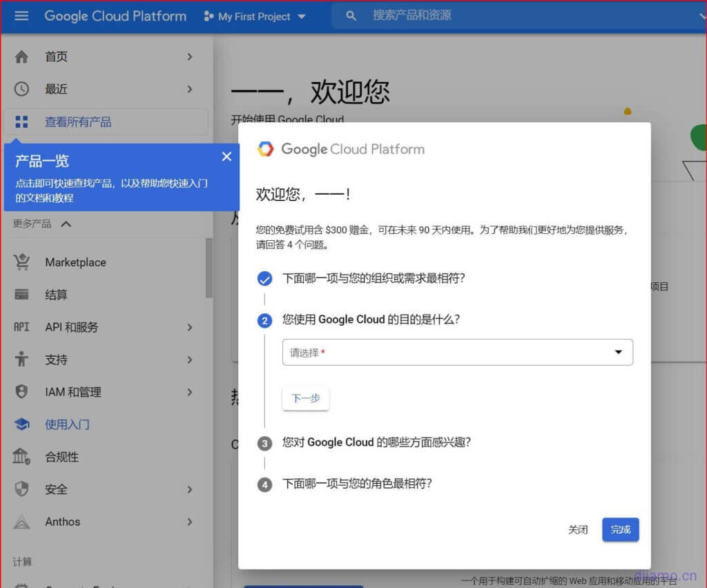Open the 请选择 purpose dropdown
This screenshot has height=588, width=707.
(457, 353)
